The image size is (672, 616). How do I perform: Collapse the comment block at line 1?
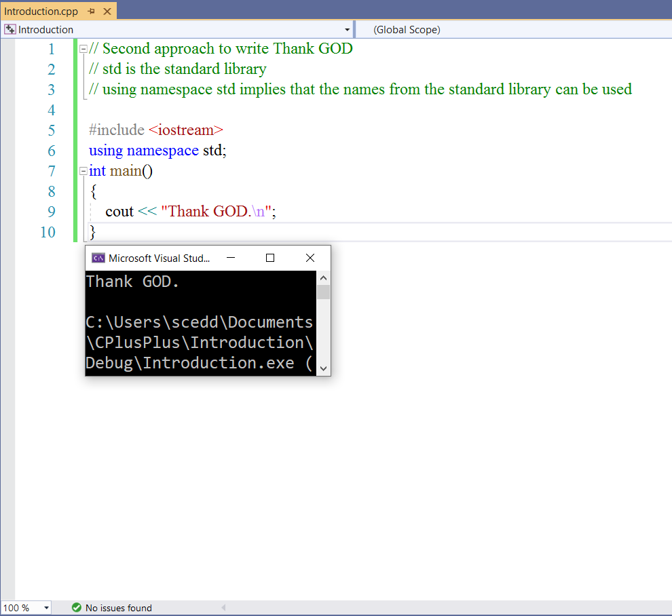(83, 49)
